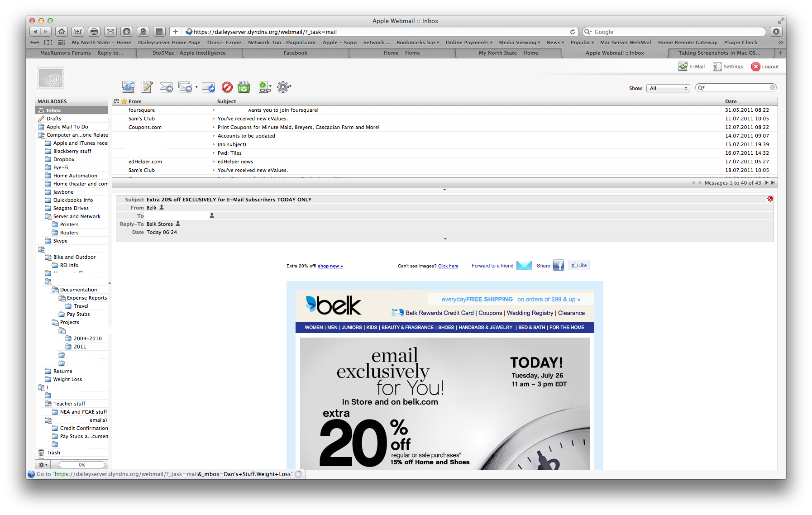The height and width of the screenshot is (515, 812).
Task: Click the Safari print button
Action: point(94,32)
